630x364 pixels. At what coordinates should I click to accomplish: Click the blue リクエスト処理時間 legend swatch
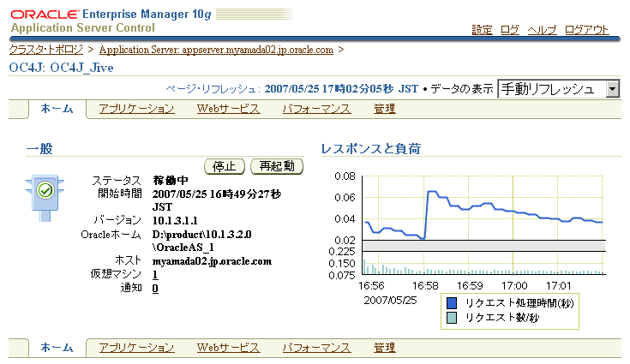point(452,303)
